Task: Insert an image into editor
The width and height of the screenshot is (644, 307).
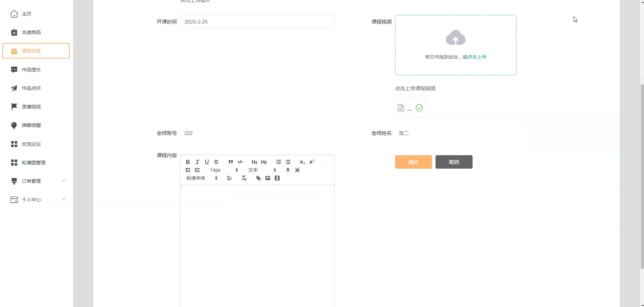Action: [x=268, y=178]
